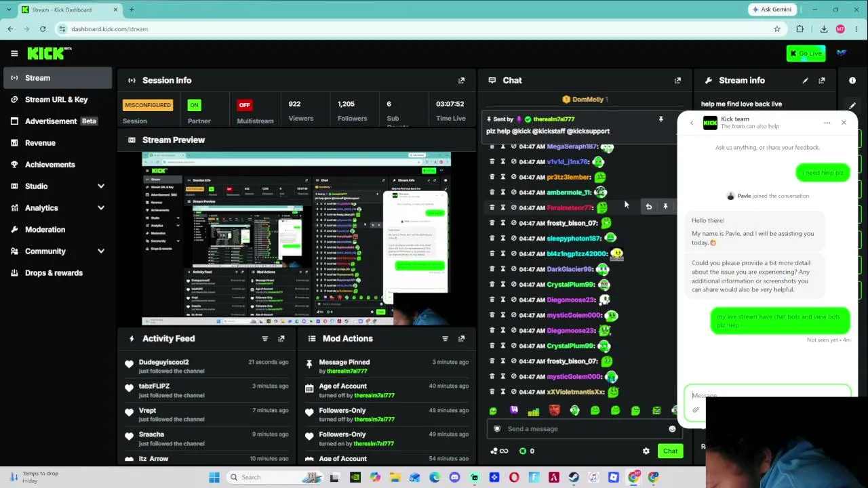The height and width of the screenshot is (488, 868).
Task: Open Chrome profile avatar menu
Action: pyautogui.click(x=840, y=29)
